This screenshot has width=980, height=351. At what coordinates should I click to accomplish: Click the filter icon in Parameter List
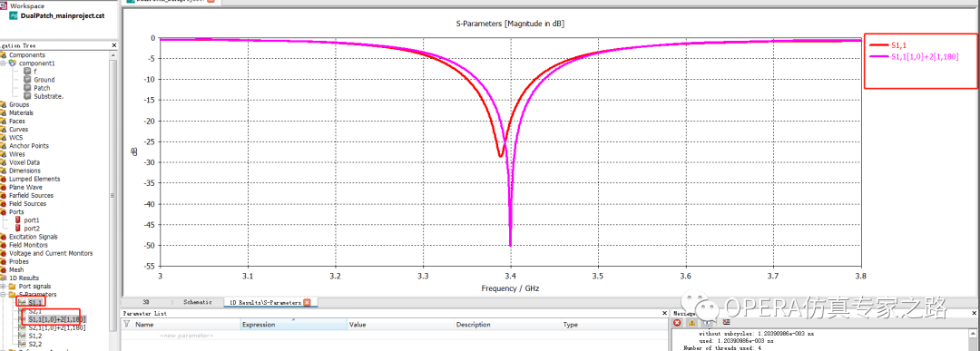click(127, 325)
